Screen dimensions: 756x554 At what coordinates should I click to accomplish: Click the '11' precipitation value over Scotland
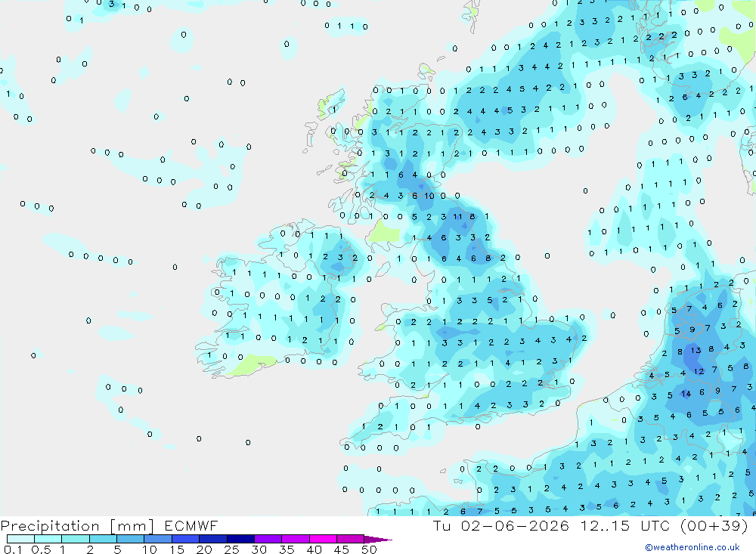point(457,216)
